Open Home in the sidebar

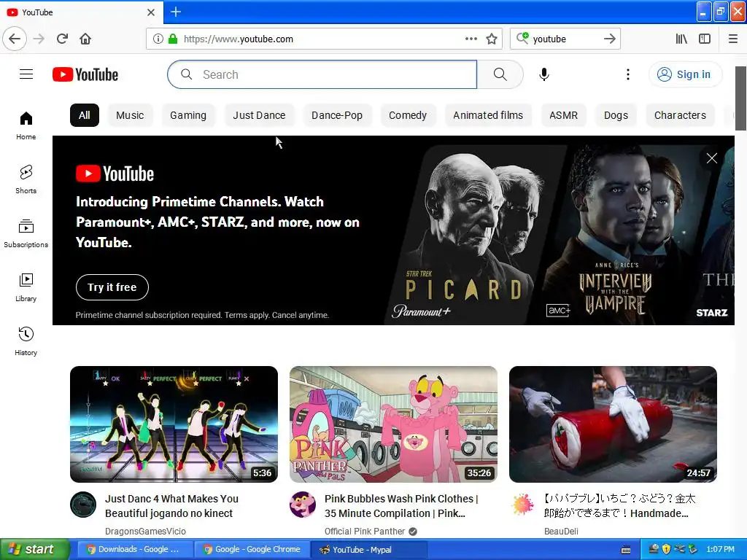point(26,125)
